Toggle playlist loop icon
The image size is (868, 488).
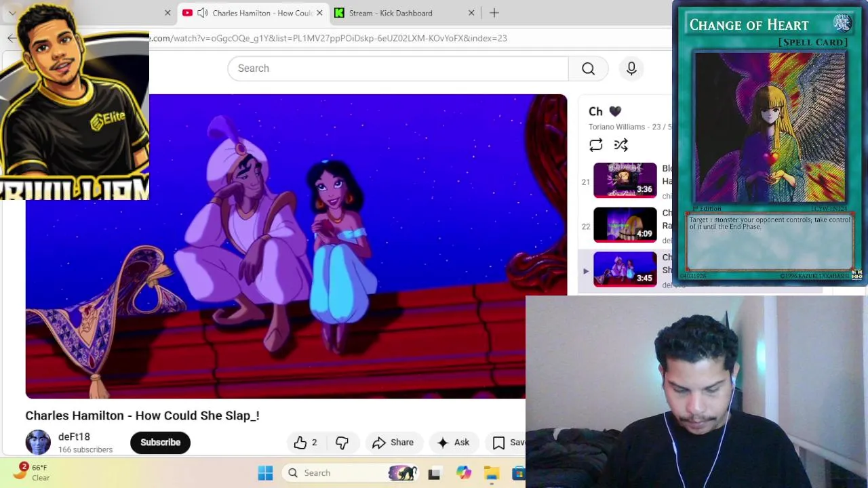pyautogui.click(x=595, y=145)
